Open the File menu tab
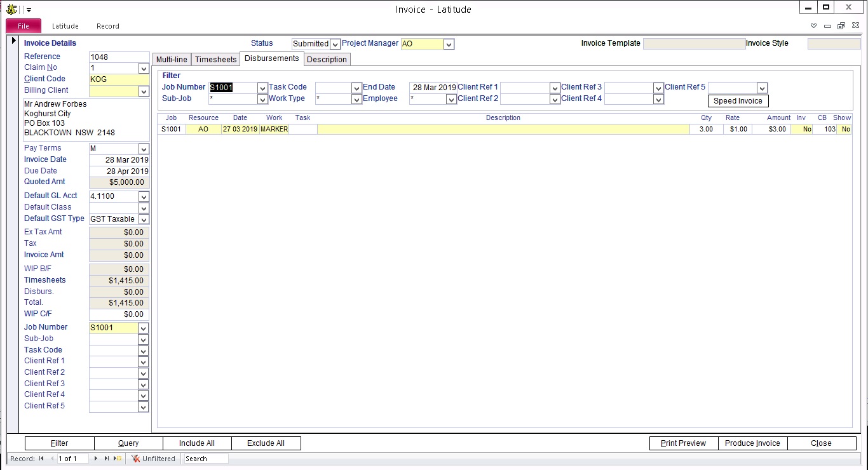Screen dimensions: 868x470 [24, 26]
